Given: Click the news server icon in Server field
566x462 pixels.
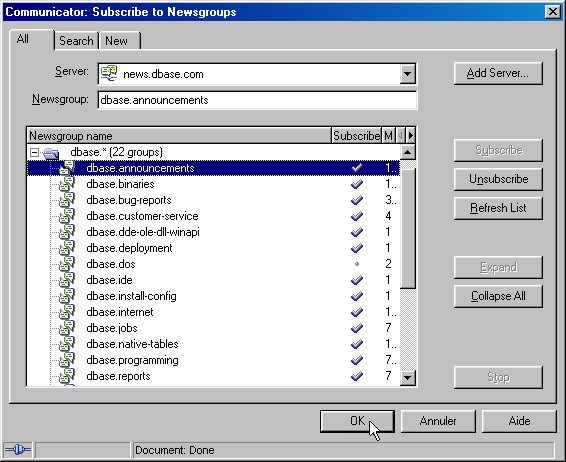Looking at the screenshot, I should (x=109, y=73).
